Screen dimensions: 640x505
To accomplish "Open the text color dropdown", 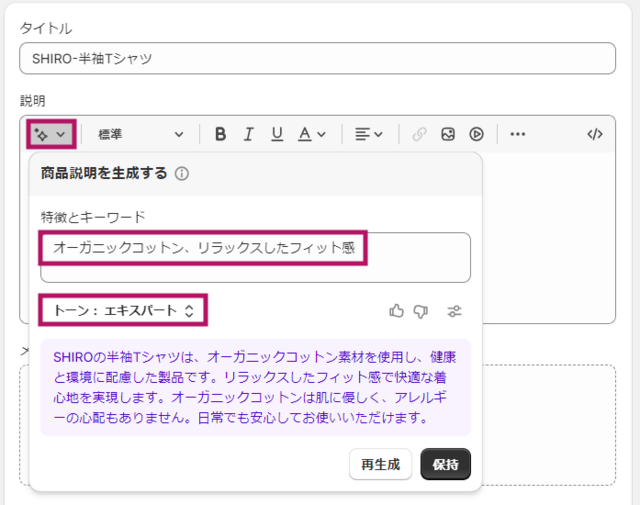I will point(312,134).
